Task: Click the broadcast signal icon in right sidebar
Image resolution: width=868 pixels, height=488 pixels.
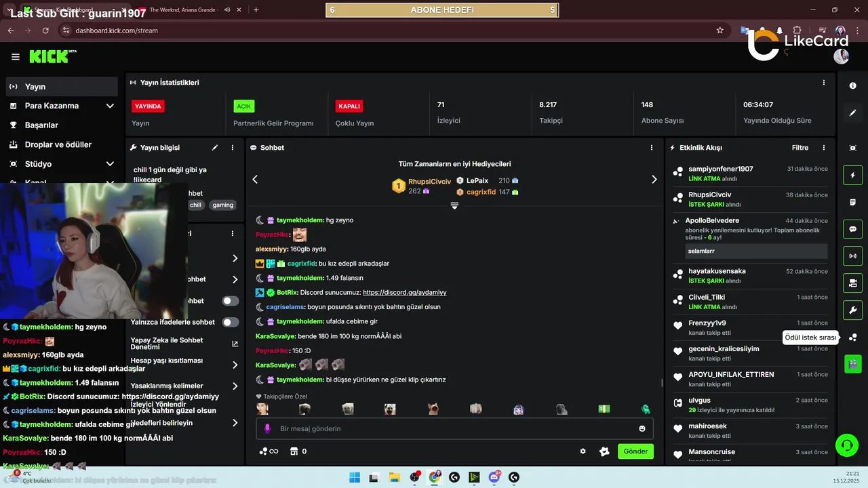Action: 853,256
